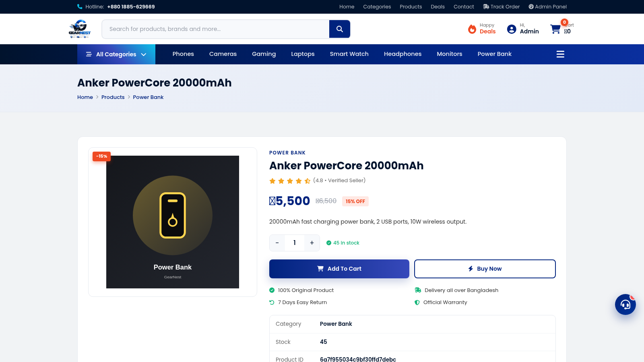644x362 pixels.
Task: Open Deals in top bar
Action: coord(438,7)
